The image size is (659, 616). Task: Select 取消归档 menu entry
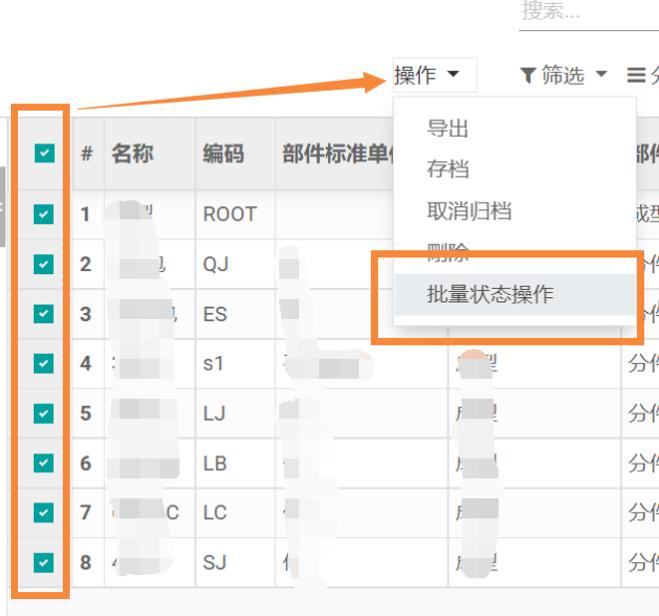(x=469, y=211)
